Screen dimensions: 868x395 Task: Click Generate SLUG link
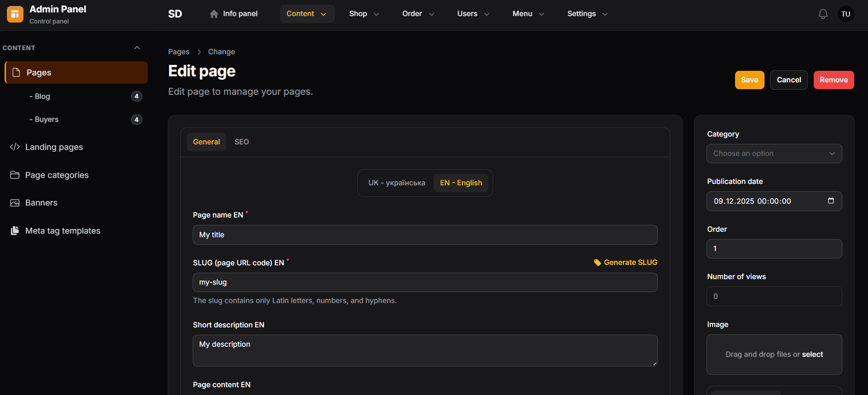pos(630,262)
